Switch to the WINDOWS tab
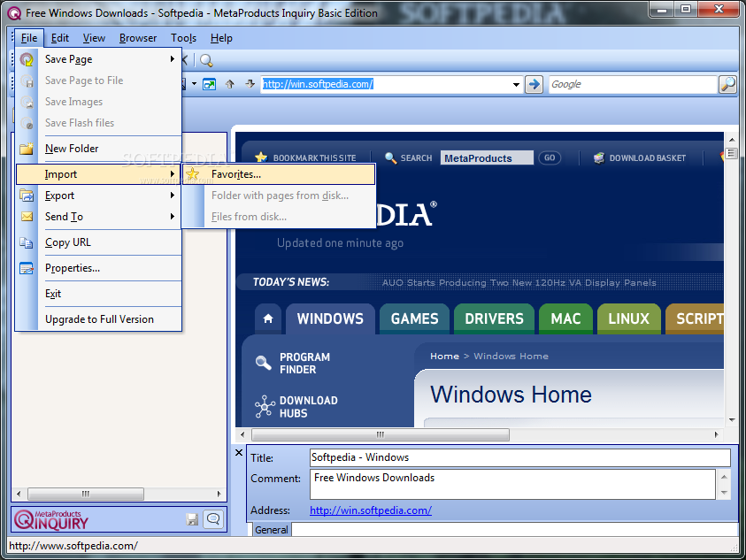The width and height of the screenshot is (746, 560). [330, 318]
